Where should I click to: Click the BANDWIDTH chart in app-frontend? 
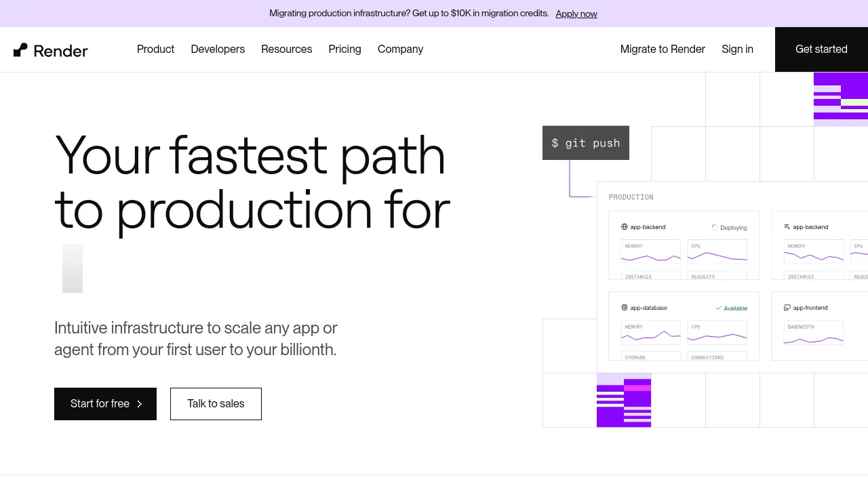pos(814,332)
